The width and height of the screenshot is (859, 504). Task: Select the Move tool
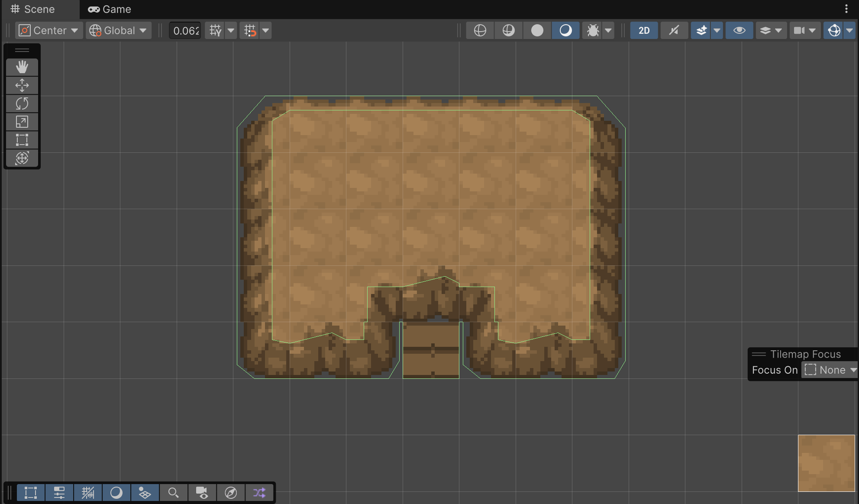point(22,85)
